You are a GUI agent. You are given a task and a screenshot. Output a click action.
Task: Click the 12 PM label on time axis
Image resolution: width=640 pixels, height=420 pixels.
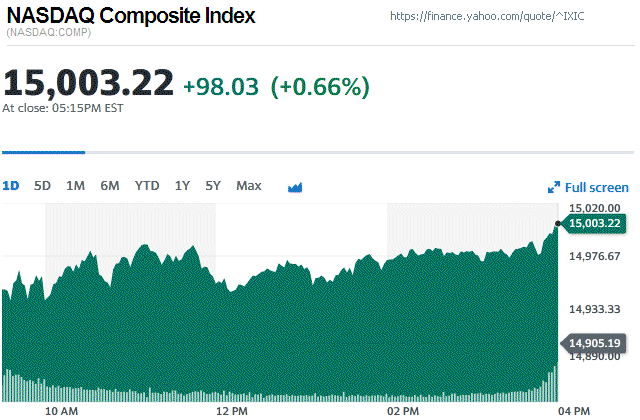pyautogui.click(x=231, y=410)
